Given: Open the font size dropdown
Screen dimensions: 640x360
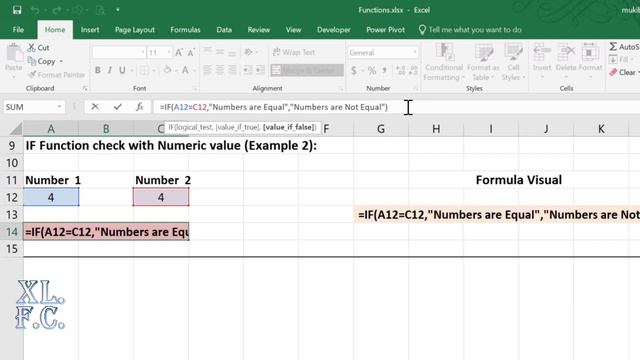Looking at the screenshot, I should [x=169, y=52].
